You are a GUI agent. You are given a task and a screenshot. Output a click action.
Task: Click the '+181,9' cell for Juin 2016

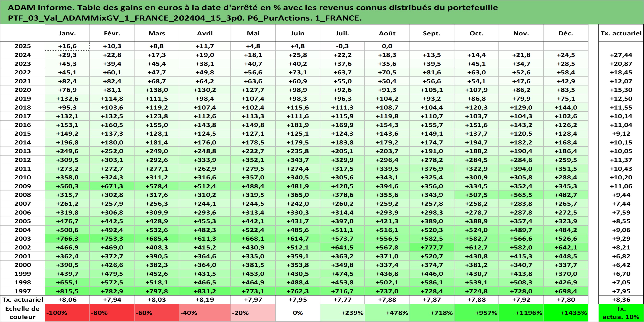[297, 125]
